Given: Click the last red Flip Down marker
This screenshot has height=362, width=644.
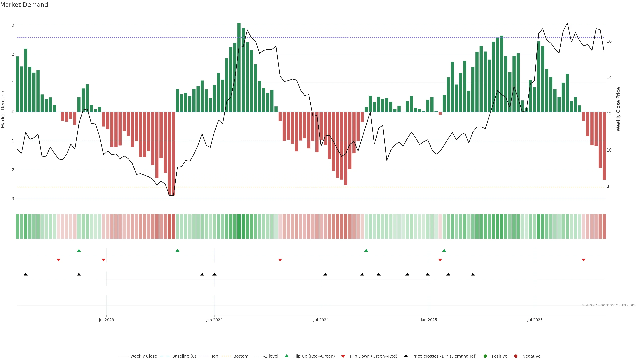Looking at the screenshot, I should [584, 260].
